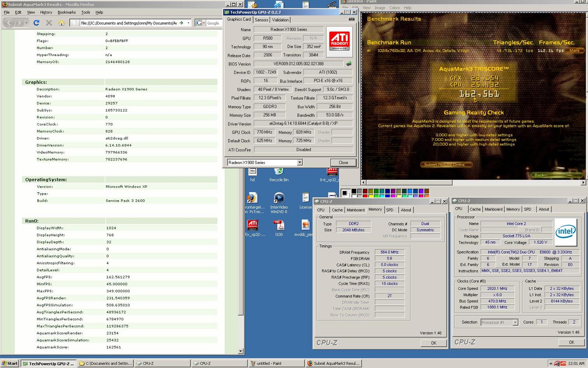Reload the page in Firefox
Image resolution: width=588 pixels, height=368 pixels.
click(36, 23)
